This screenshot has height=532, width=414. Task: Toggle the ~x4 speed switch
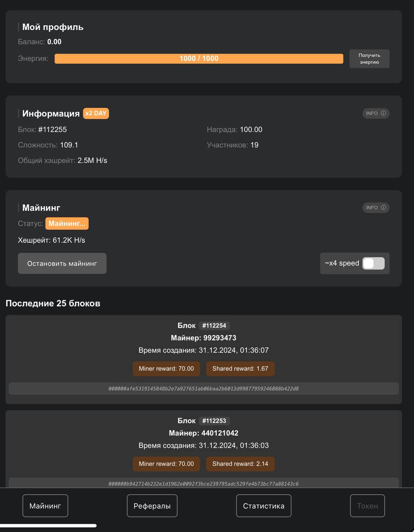[x=373, y=264]
